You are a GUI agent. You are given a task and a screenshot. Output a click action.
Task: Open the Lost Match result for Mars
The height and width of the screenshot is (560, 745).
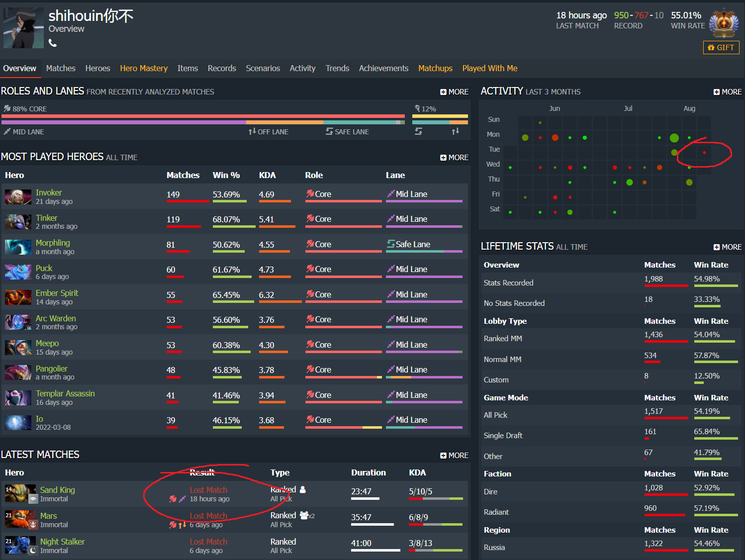tap(208, 516)
